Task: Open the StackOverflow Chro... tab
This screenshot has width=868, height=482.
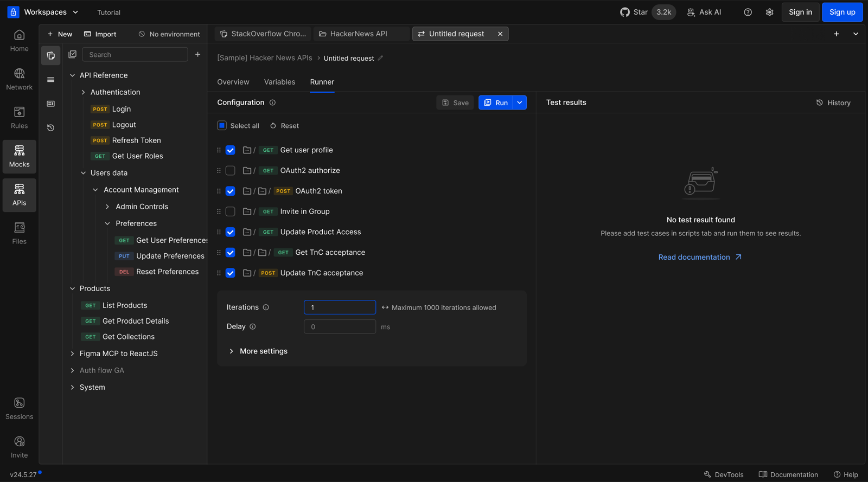Action: click(263, 34)
